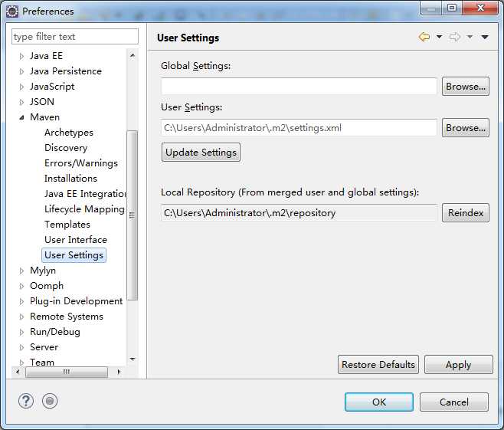Open the back history dropdown arrow
Image resolution: width=504 pixels, height=430 pixels.
(439, 37)
